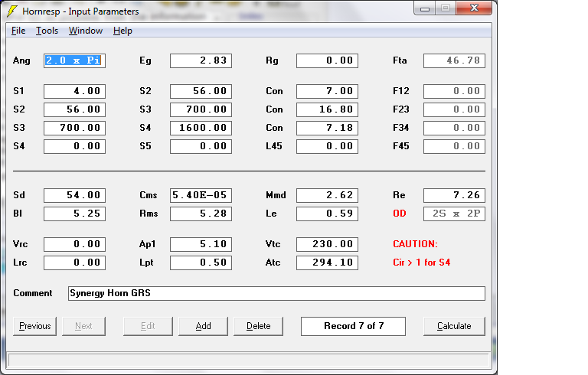The image size is (588, 375).
Task: Click the Ap1 field showing 5.10
Action: 201,244
